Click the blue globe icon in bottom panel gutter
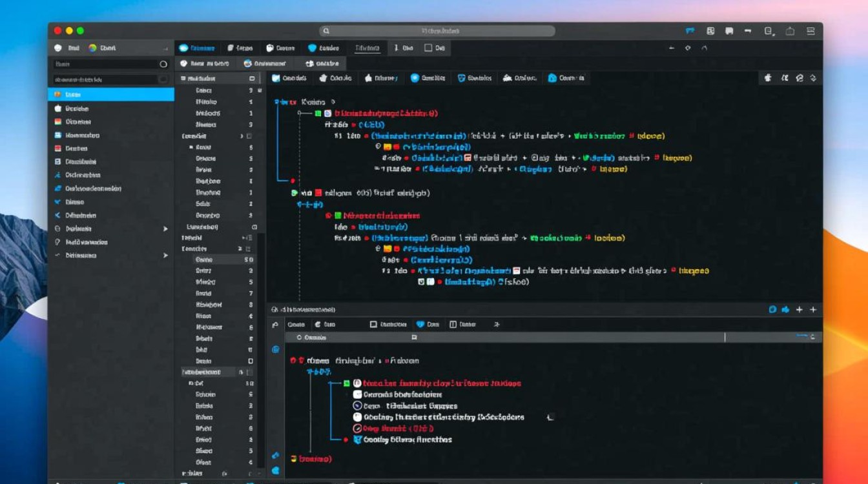The width and height of the screenshot is (868, 484). pos(275,349)
